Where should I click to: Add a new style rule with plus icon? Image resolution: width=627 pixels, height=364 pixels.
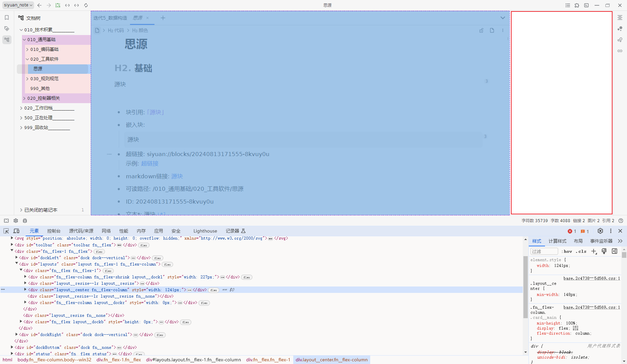[x=594, y=251]
